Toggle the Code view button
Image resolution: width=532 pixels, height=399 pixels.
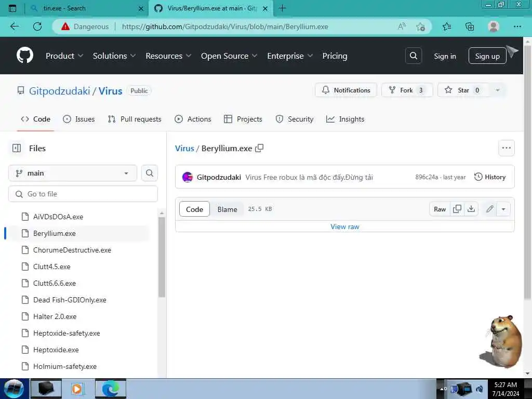click(194, 209)
